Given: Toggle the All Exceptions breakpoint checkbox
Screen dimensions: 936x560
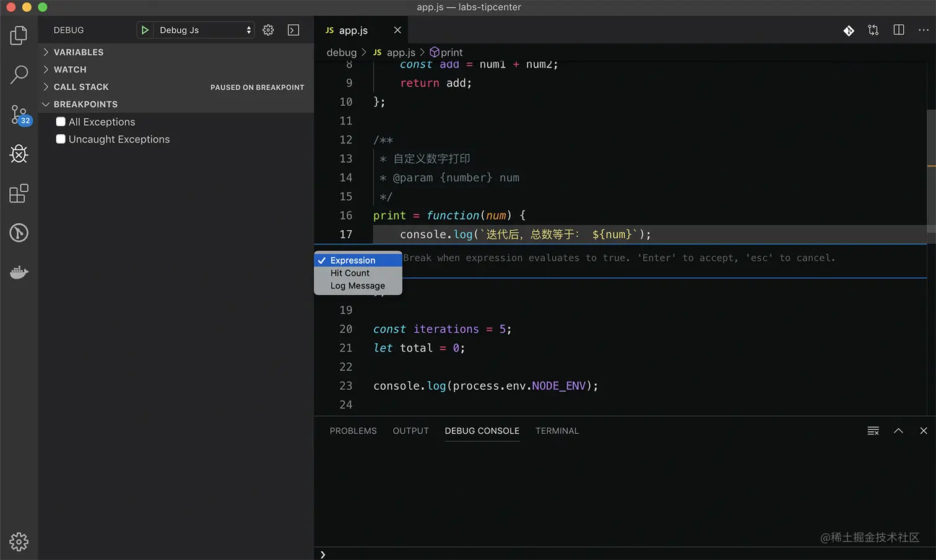Looking at the screenshot, I should point(61,122).
